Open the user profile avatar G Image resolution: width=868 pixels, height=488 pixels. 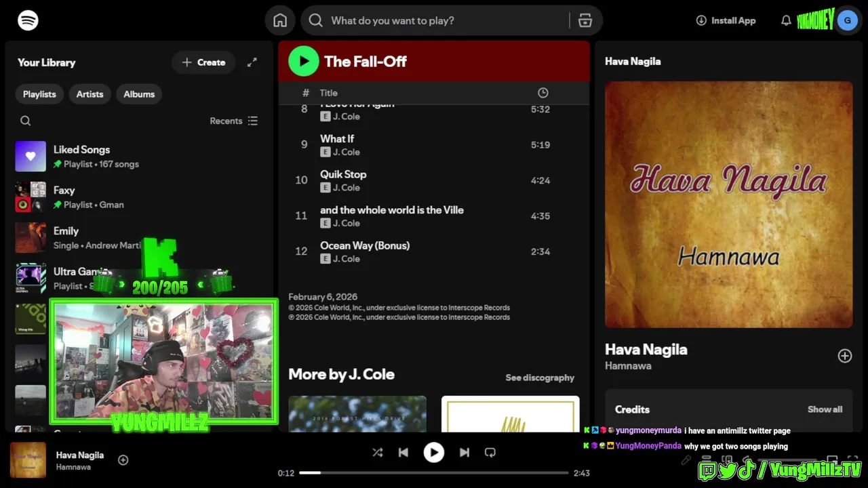tap(848, 20)
